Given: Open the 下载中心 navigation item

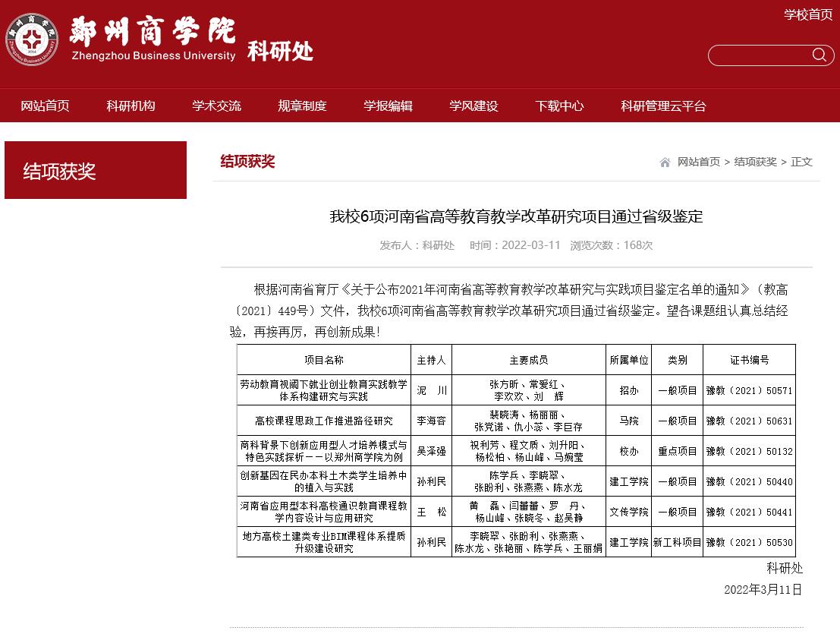Looking at the screenshot, I should tap(559, 106).
